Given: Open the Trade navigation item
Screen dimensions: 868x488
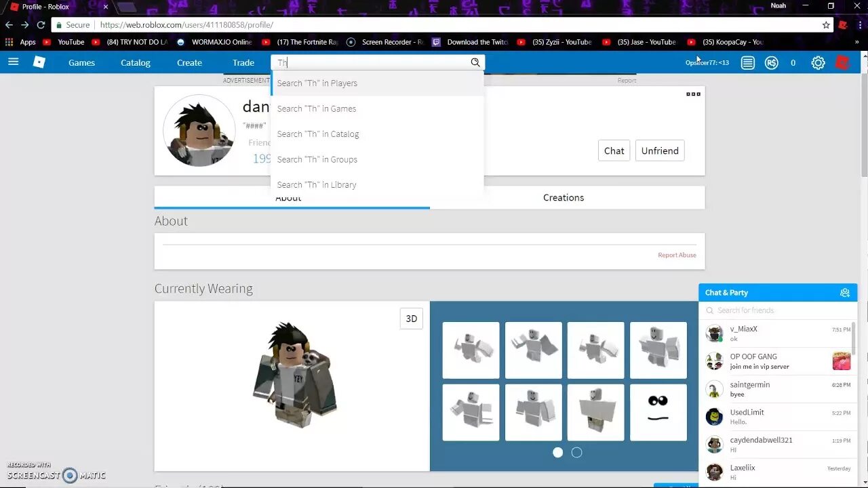Looking at the screenshot, I should (x=243, y=62).
